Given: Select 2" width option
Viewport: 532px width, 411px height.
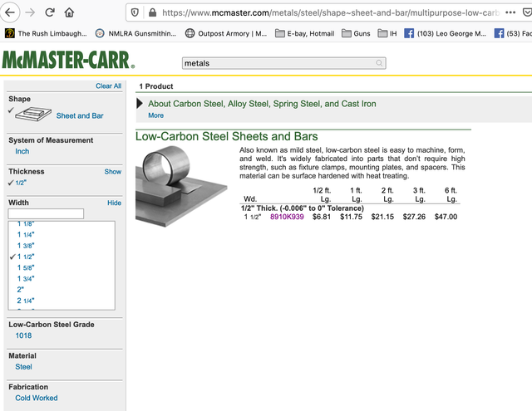Looking at the screenshot, I should pos(20,290).
